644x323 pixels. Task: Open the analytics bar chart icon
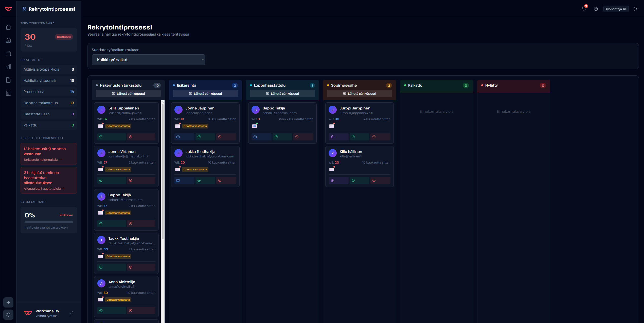click(x=8, y=67)
